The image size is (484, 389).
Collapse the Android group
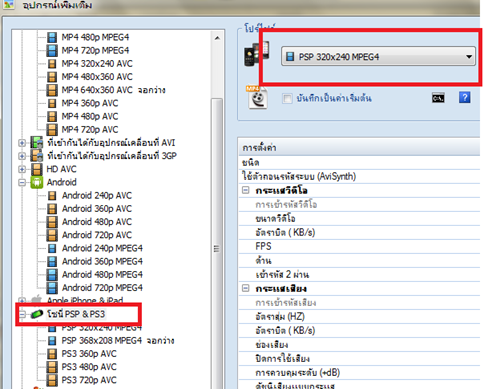coord(22,182)
